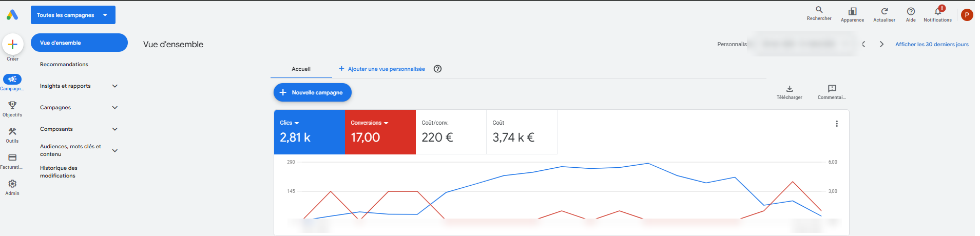This screenshot has width=980, height=236.
Task: Click help icon beside custom view
Action: 437,69
